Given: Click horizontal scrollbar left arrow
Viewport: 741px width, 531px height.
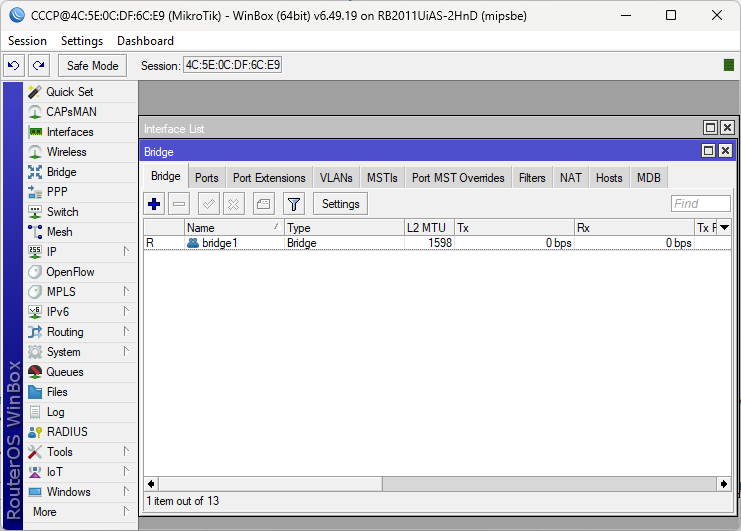Looking at the screenshot, I should point(151,484).
